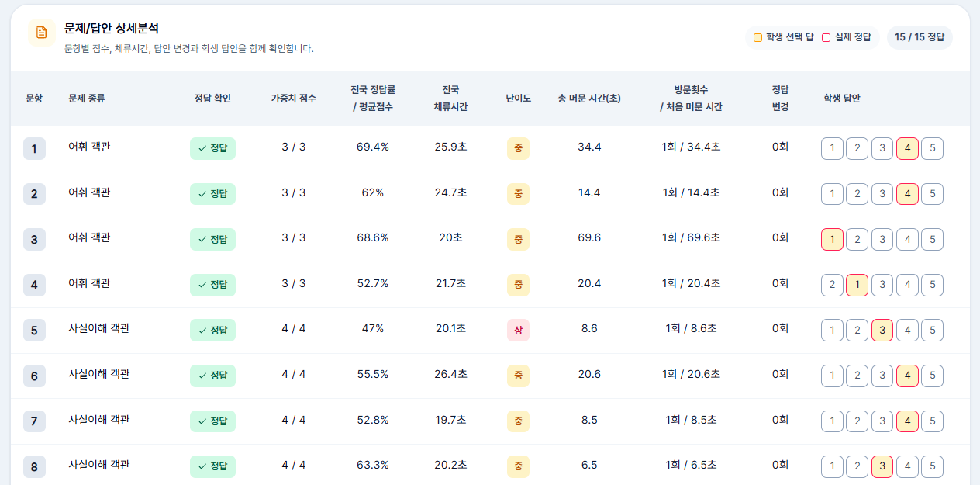The height and width of the screenshot is (485, 980).
Task: Click the 중 difficulty tag in row 3
Action: pos(518,240)
